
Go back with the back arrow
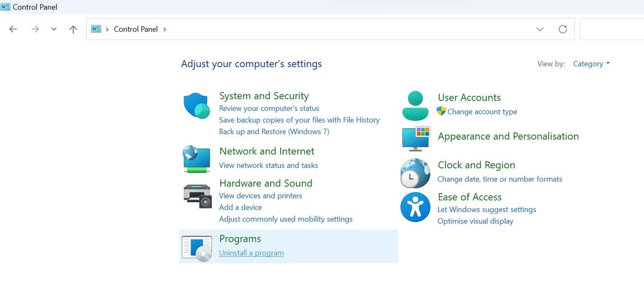[x=13, y=29]
